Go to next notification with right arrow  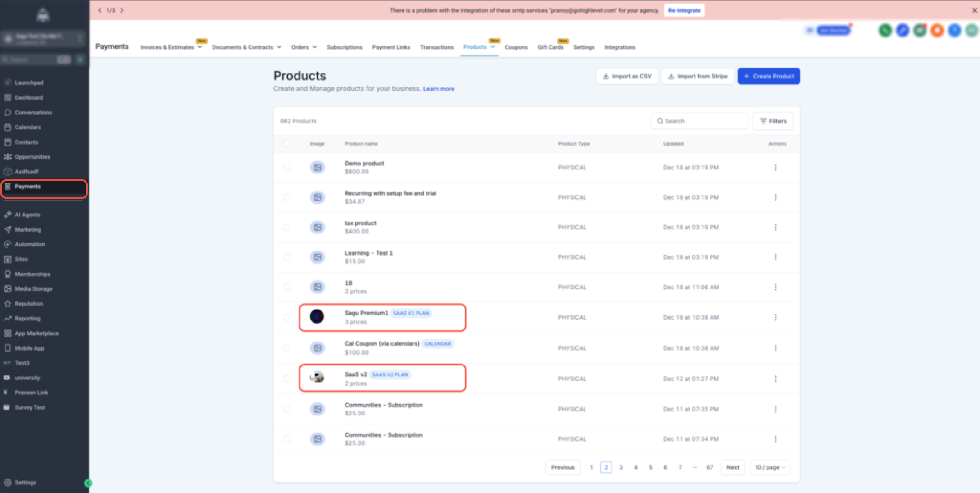click(122, 10)
